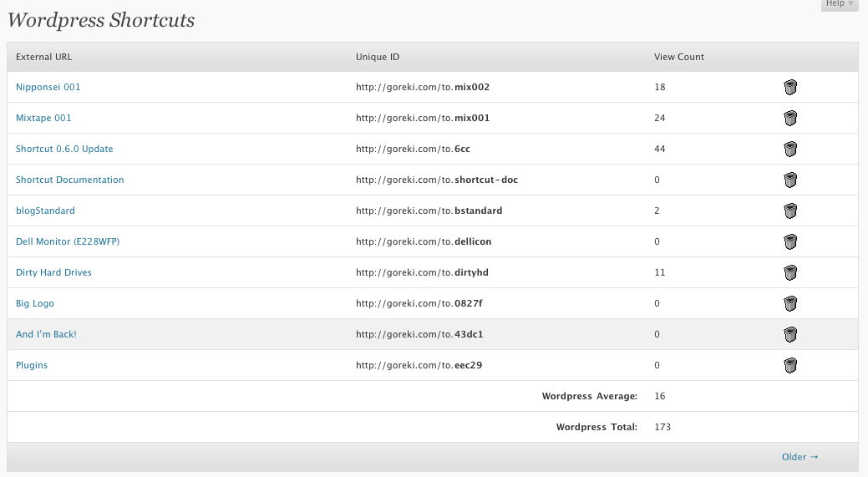The image size is (868, 477).
Task: Click the goreki.com/to.dirtyhd unique ID
Action: [422, 273]
